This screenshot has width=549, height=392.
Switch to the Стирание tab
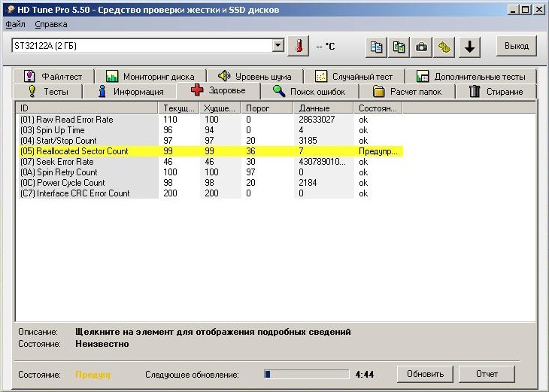point(496,92)
